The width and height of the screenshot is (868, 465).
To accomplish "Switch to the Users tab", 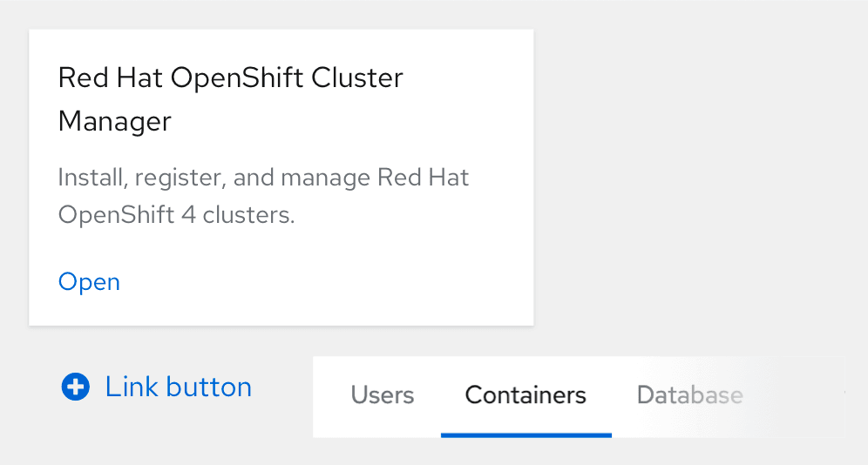I will [382, 395].
